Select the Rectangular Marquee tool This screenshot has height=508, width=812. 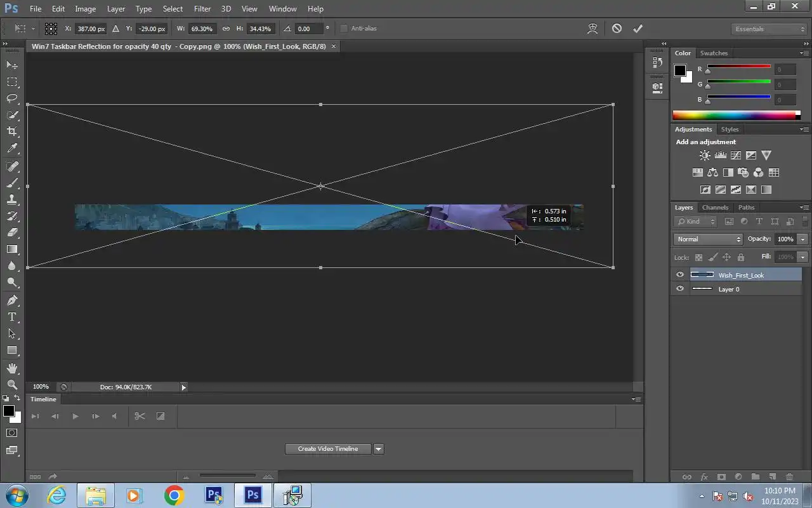pos(12,82)
